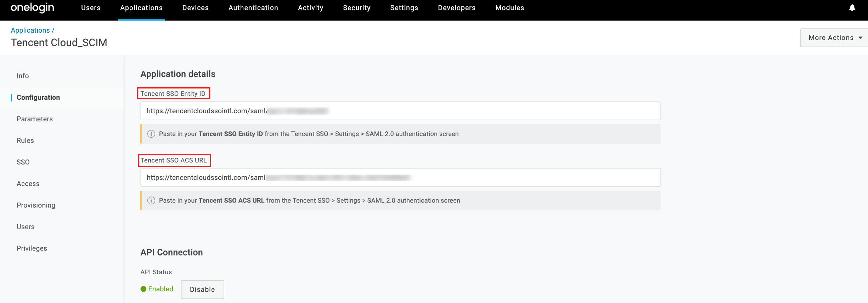868x303 pixels.
Task: Open the Authentication top menu
Action: coord(253,8)
